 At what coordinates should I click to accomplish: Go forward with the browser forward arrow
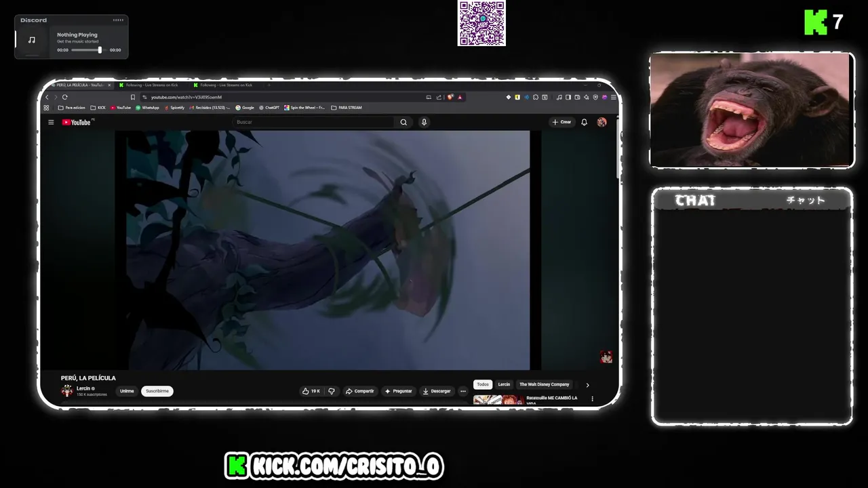pos(56,97)
